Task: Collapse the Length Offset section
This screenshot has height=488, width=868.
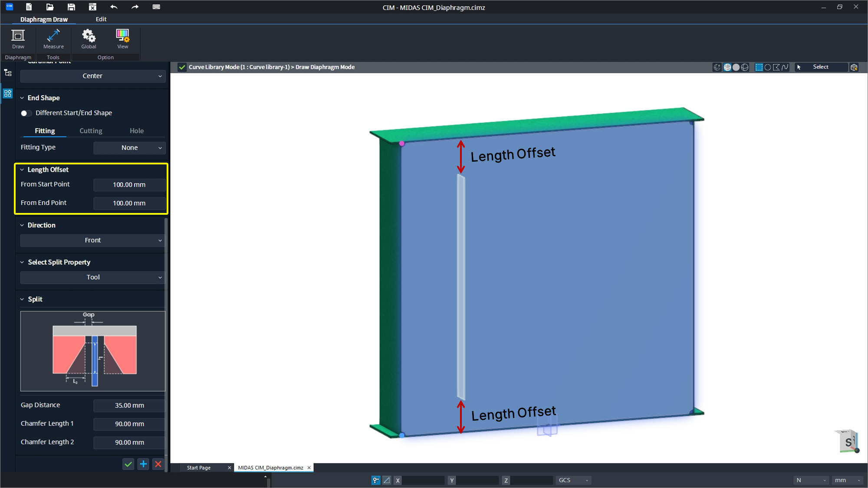Action: (22, 170)
